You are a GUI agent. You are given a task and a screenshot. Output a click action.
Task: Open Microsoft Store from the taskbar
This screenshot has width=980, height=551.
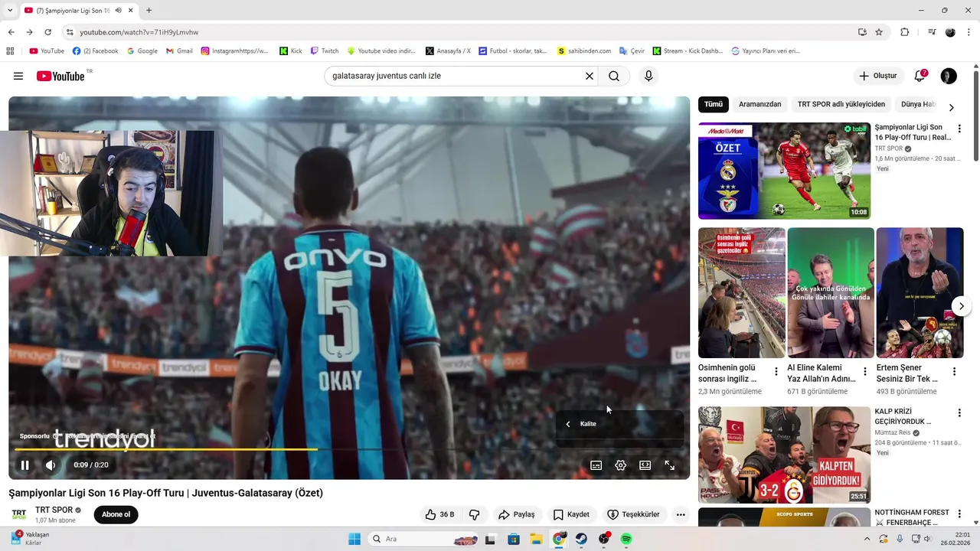point(514,539)
